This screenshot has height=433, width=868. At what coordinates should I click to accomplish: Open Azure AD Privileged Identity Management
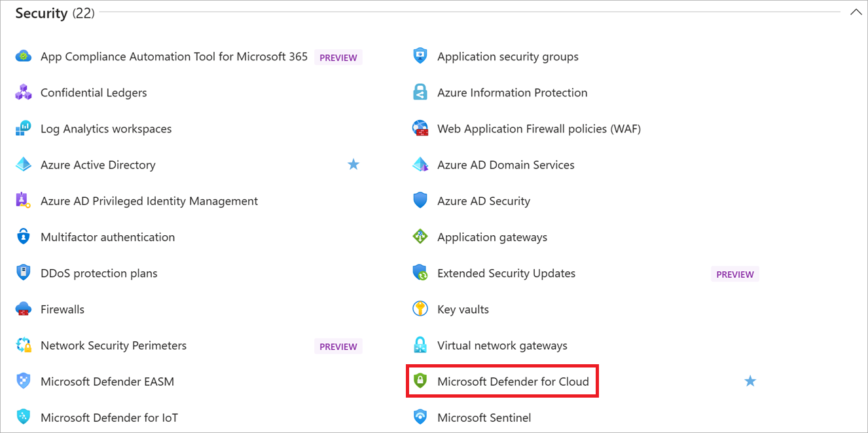point(149,200)
